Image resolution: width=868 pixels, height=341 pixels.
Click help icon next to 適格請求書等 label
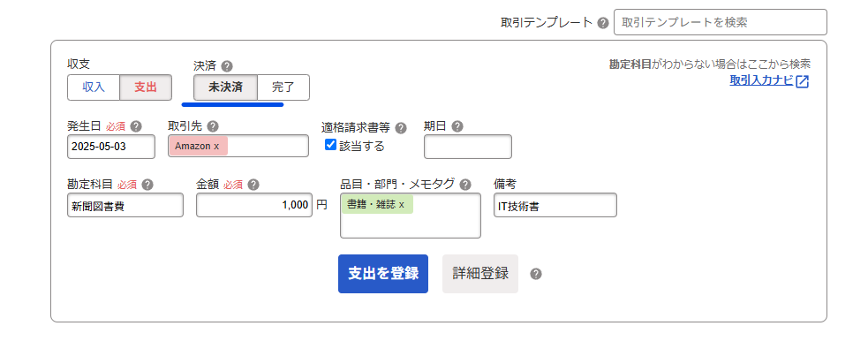401,128
